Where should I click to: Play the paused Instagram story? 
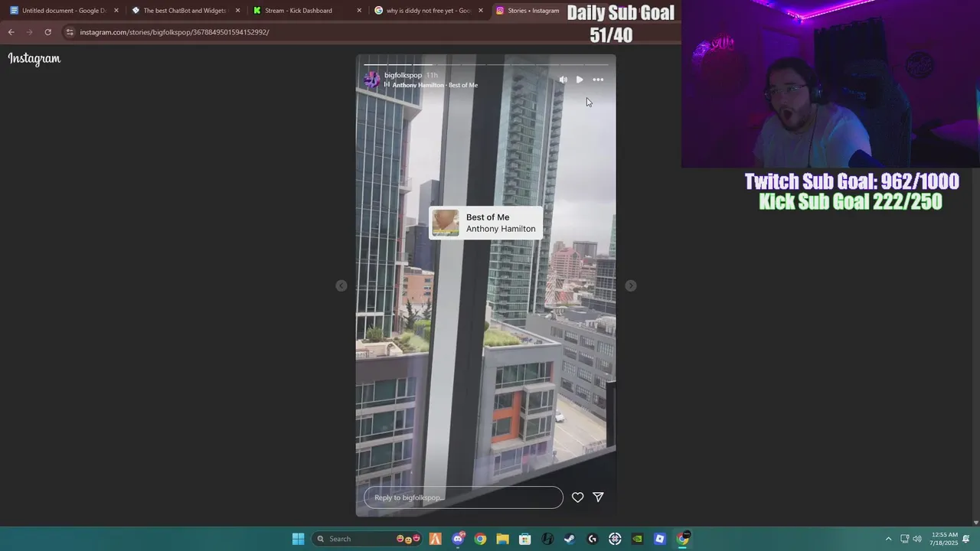click(x=580, y=80)
